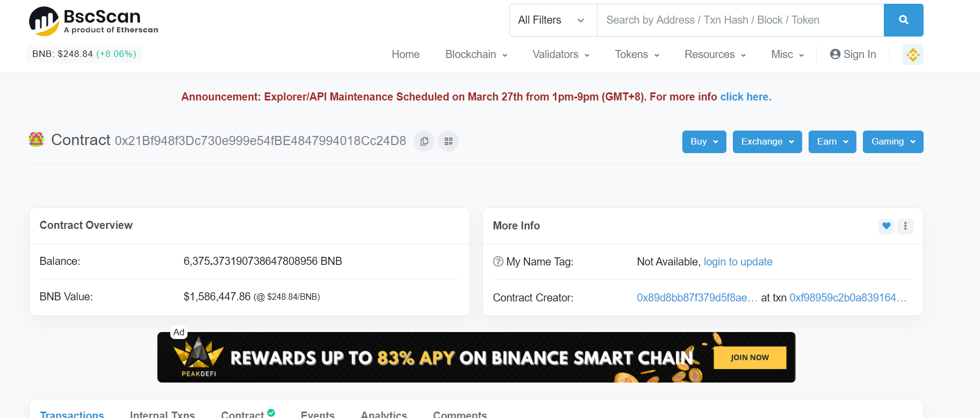This screenshot has height=418, width=980.
Task: Switch to the Comments tab
Action: [x=460, y=414]
